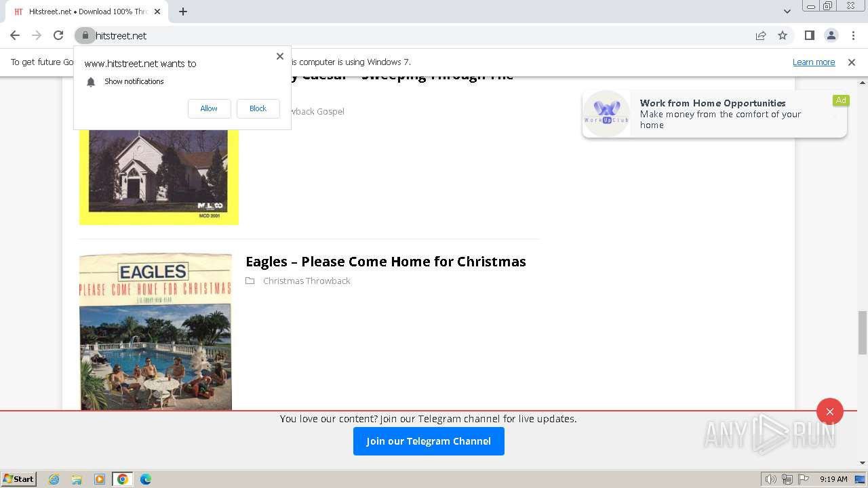The image size is (868, 488).
Task: Join our Telegram Channel
Action: 429,441
